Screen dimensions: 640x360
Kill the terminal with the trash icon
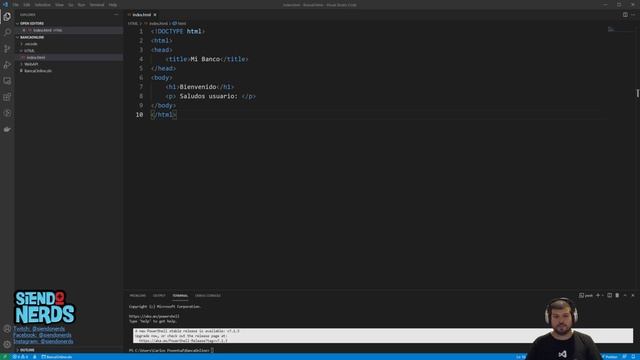(x=617, y=295)
